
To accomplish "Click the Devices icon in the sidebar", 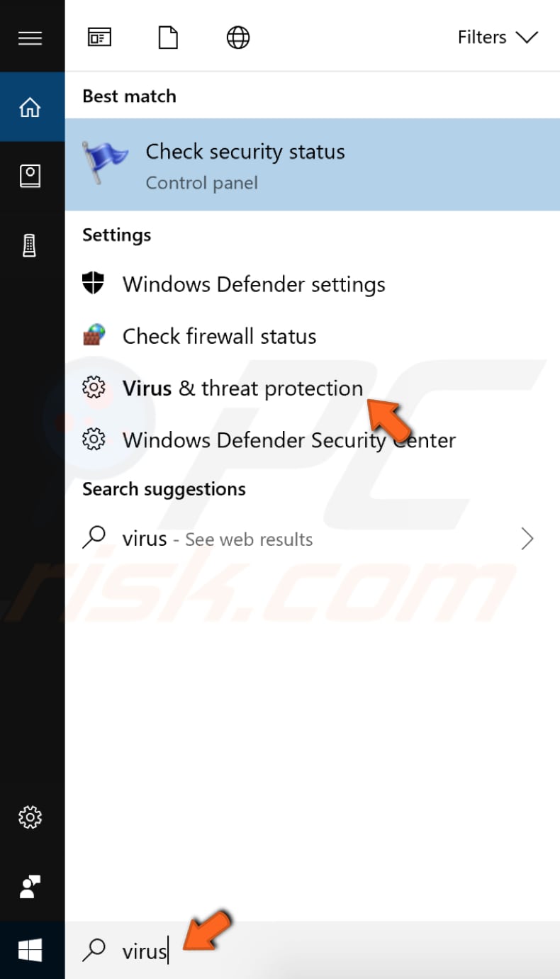I will click(x=31, y=244).
